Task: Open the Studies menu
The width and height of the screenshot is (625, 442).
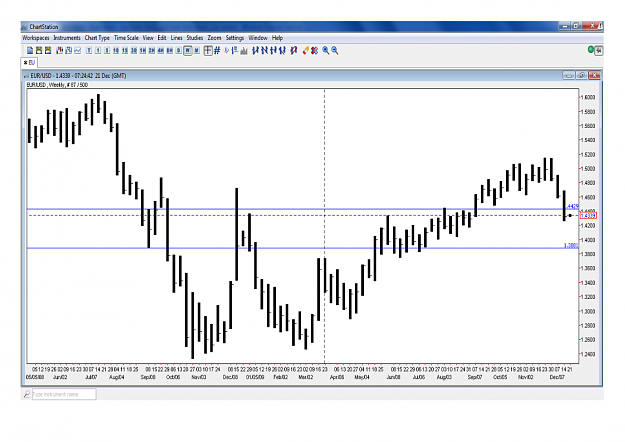Action: (x=195, y=38)
